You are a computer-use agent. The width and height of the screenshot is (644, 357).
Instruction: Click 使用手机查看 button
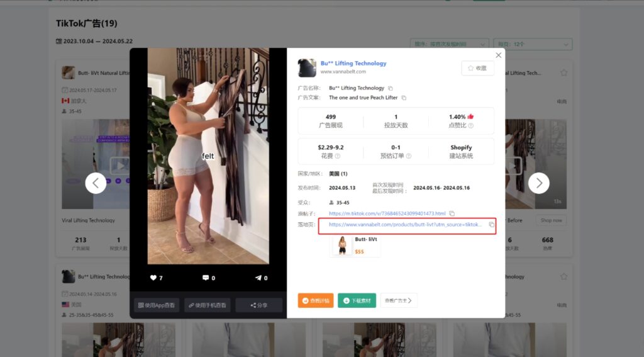208,305
